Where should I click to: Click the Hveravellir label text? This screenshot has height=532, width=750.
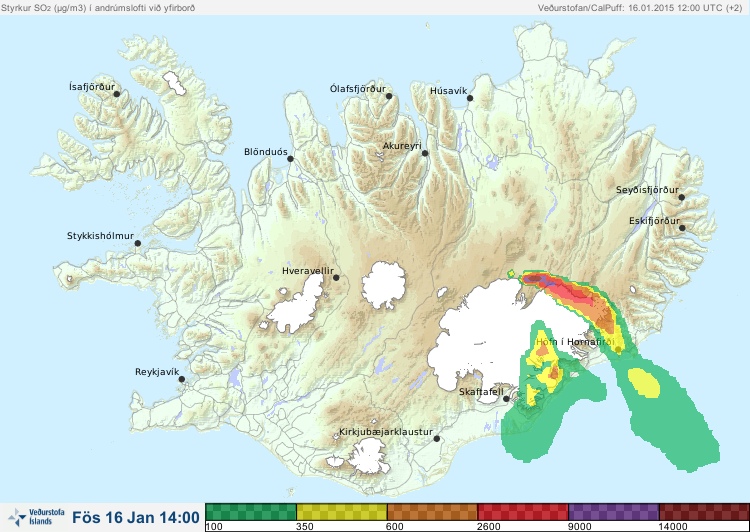coord(308,271)
